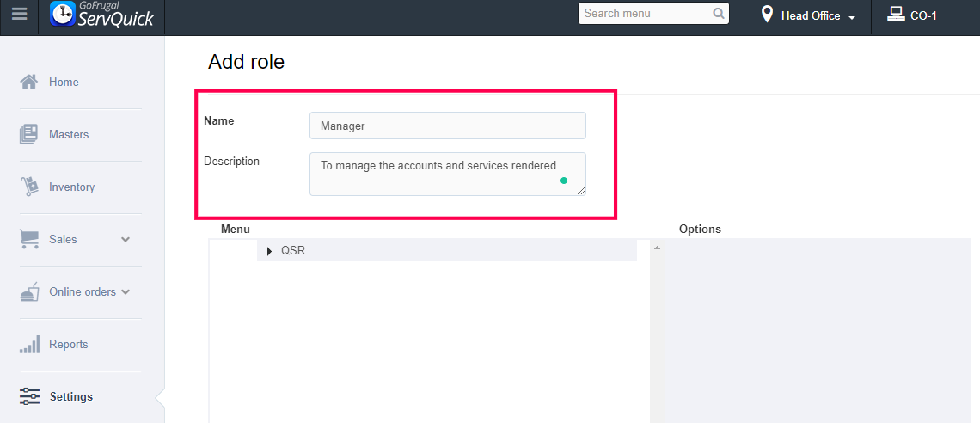Click the Sales shopping cart icon
The image size is (980, 423).
click(x=29, y=239)
